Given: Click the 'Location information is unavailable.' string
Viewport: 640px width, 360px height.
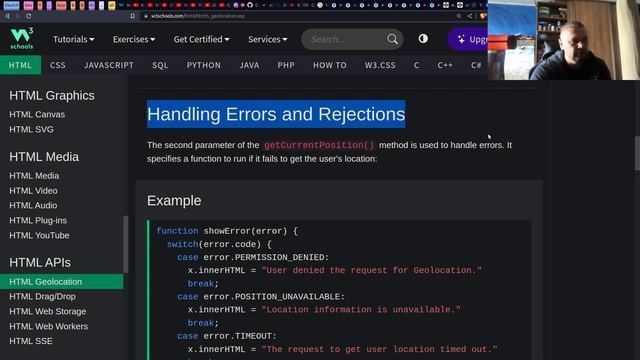Looking at the screenshot, I should point(361,310).
